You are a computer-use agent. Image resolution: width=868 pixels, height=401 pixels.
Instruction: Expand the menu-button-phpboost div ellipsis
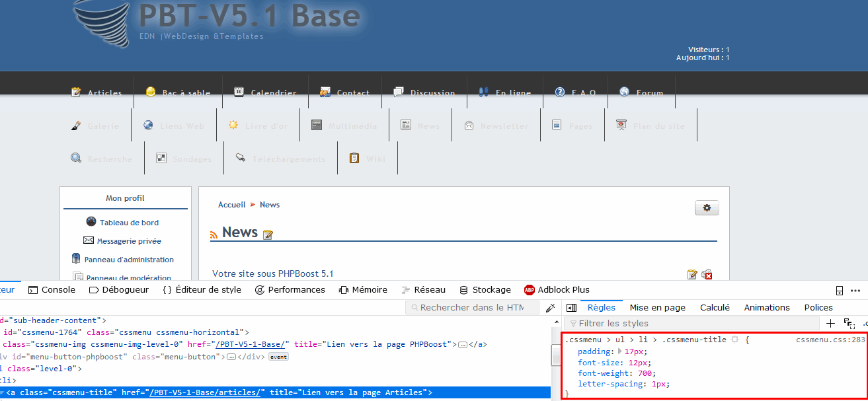pyautogui.click(x=230, y=357)
